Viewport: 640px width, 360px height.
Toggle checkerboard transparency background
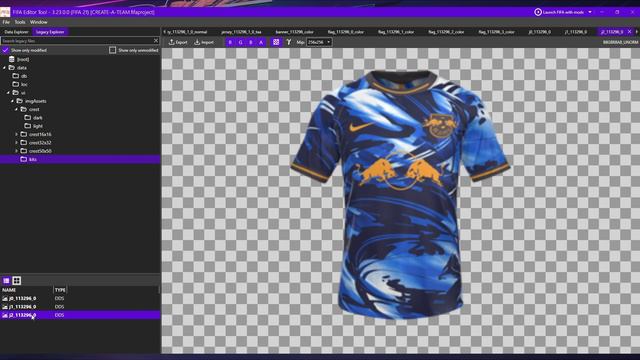click(x=276, y=42)
